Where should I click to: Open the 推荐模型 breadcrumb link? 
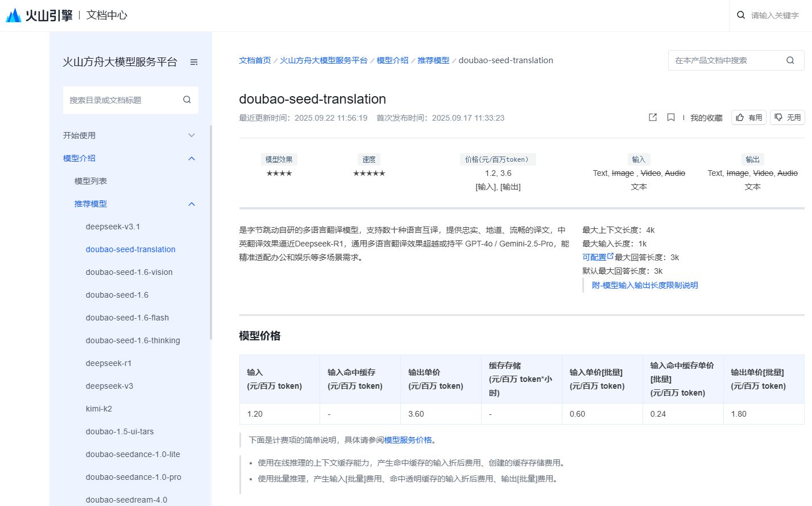click(433, 60)
